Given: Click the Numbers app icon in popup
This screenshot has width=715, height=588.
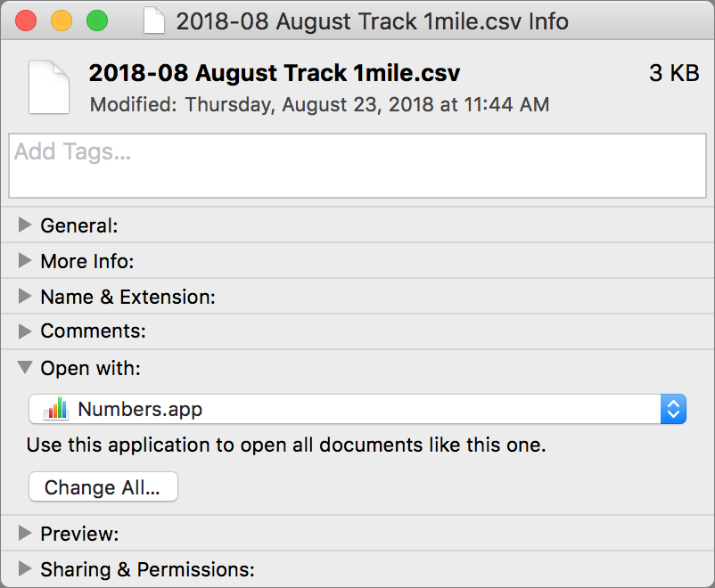Looking at the screenshot, I should pyautogui.click(x=55, y=408).
